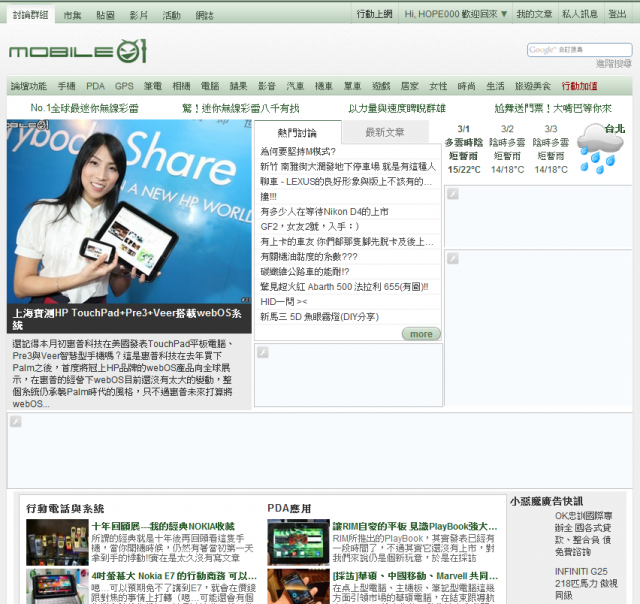Open the 論壇功能 nav menu

pos(29,86)
